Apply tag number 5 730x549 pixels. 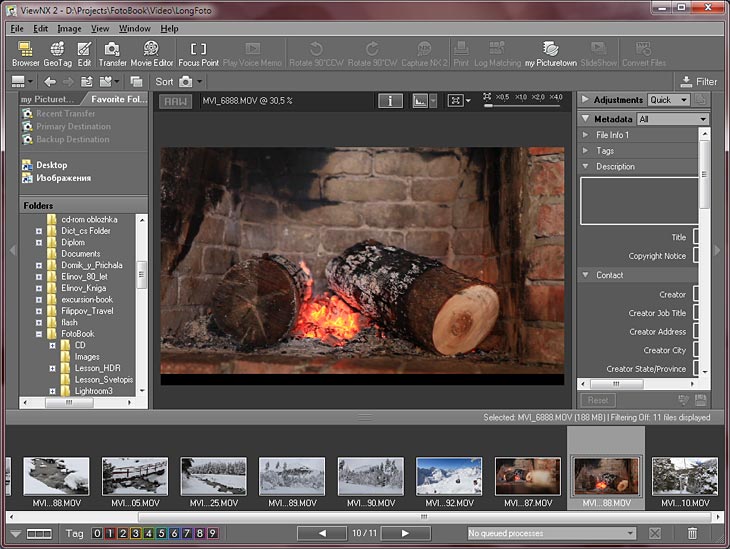click(x=162, y=533)
